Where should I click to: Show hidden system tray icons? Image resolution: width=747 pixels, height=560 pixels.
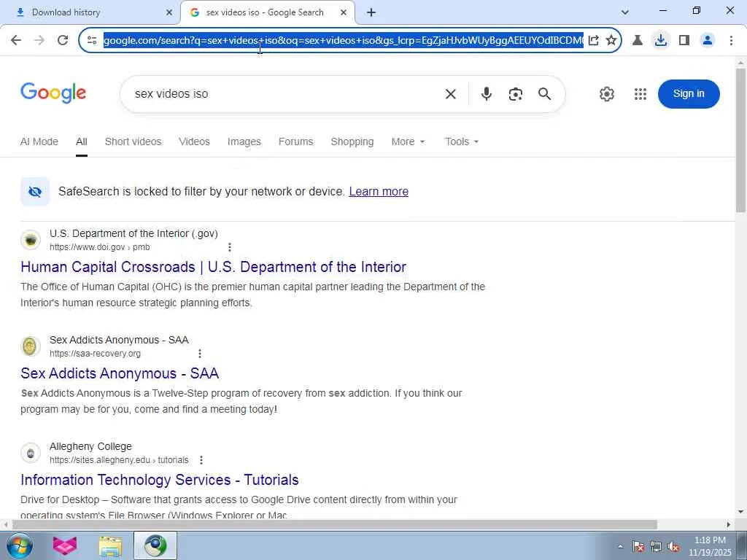point(620,546)
